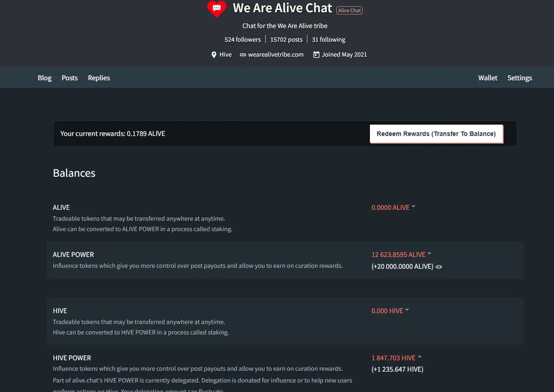Open the wearealivetribe.com website link

(276, 55)
